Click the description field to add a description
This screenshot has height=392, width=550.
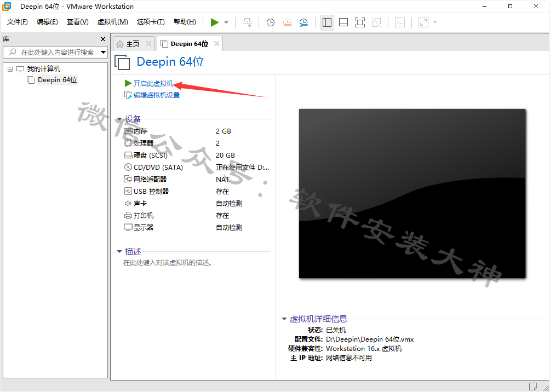point(168,263)
